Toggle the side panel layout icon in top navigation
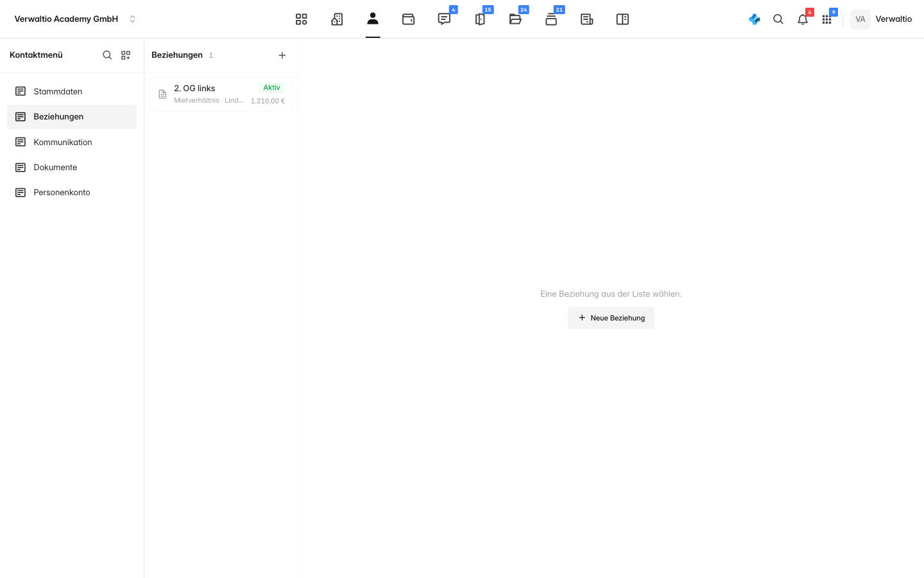Viewport: 924px width, 578px height. pos(622,19)
